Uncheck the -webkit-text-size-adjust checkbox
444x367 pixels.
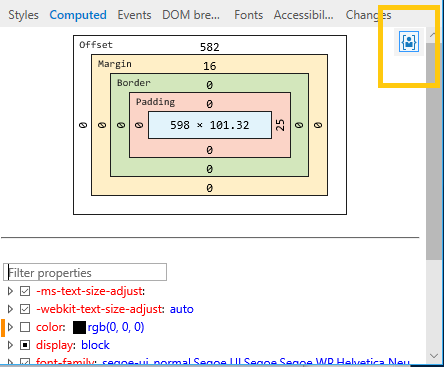[x=25, y=309]
